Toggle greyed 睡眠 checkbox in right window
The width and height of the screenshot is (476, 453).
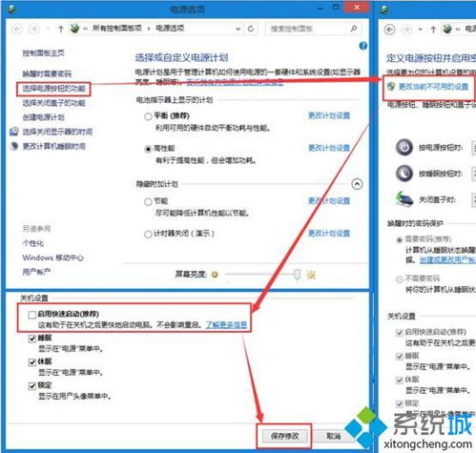(399, 357)
